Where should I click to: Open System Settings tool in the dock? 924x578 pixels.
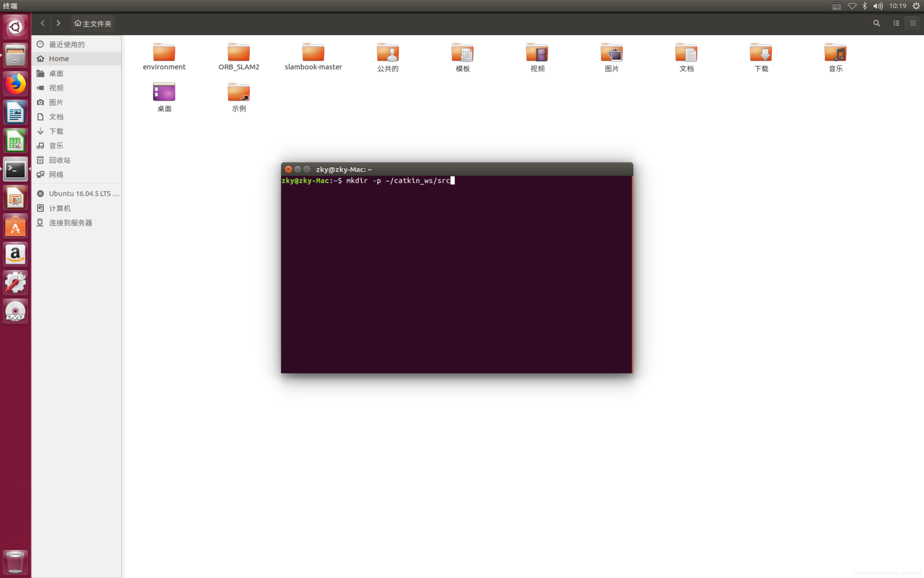(x=15, y=283)
